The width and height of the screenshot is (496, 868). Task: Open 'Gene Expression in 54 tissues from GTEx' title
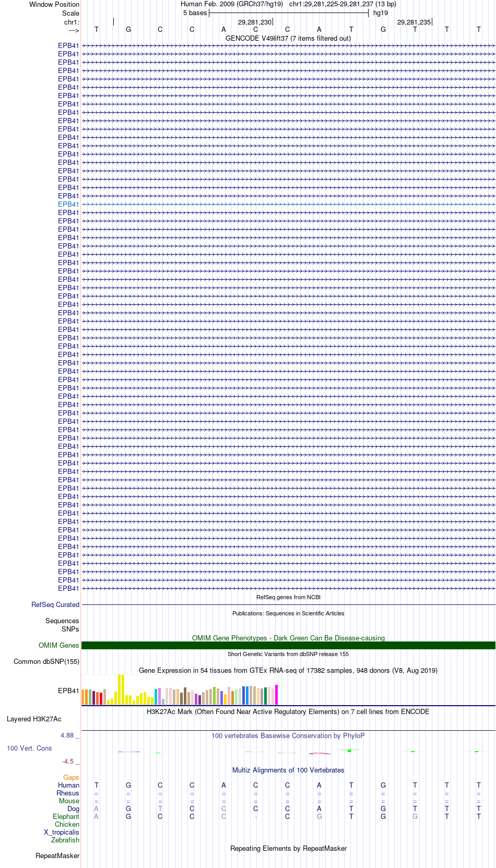pos(288,671)
